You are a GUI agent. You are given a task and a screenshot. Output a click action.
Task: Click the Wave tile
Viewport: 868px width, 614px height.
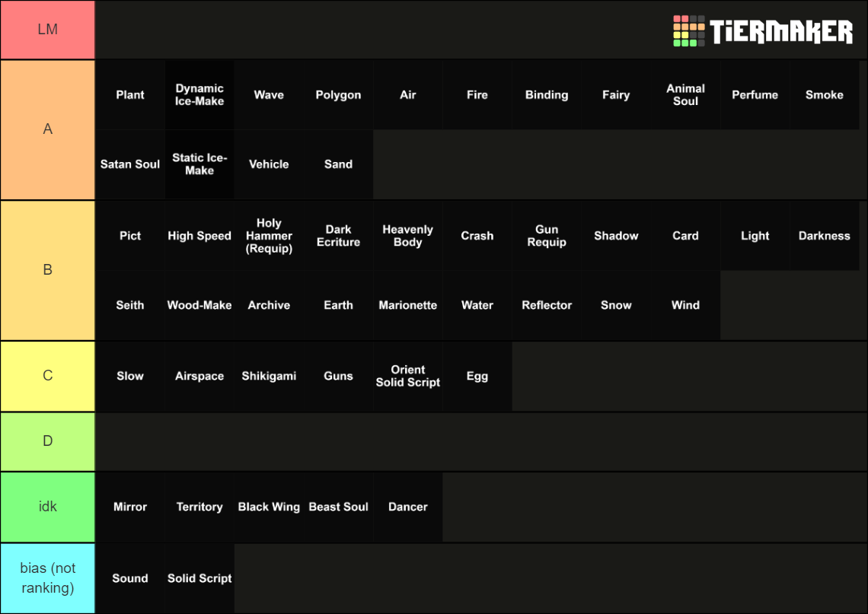[x=269, y=94]
